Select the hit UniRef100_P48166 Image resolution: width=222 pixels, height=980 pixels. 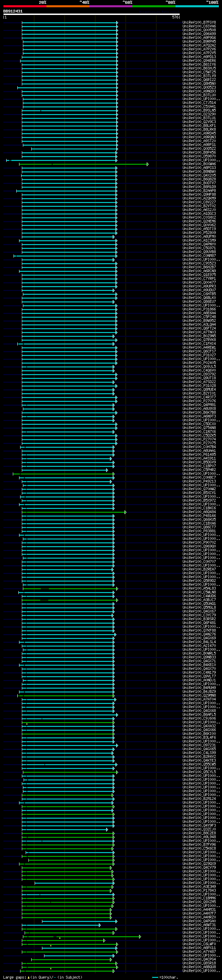coord(199,516)
